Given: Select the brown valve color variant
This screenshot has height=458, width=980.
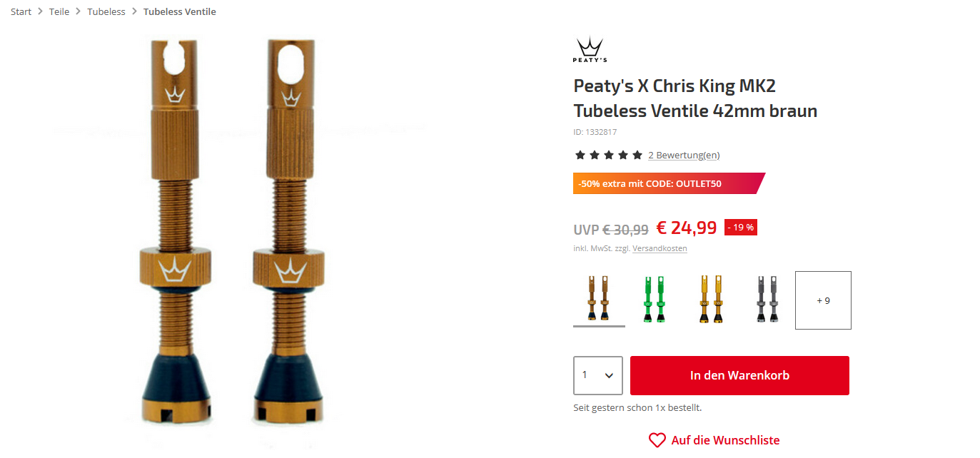Looking at the screenshot, I should click(599, 300).
